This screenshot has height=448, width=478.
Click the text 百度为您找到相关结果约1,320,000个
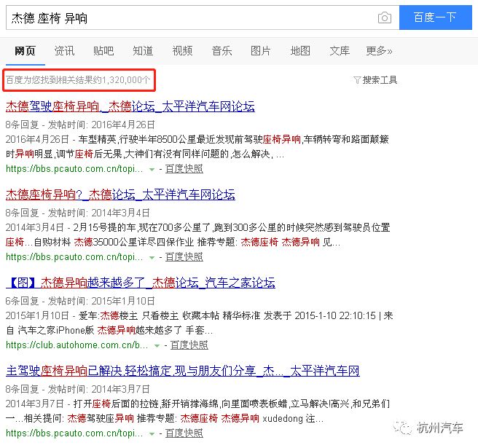pyautogui.click(x=78, y=80)
